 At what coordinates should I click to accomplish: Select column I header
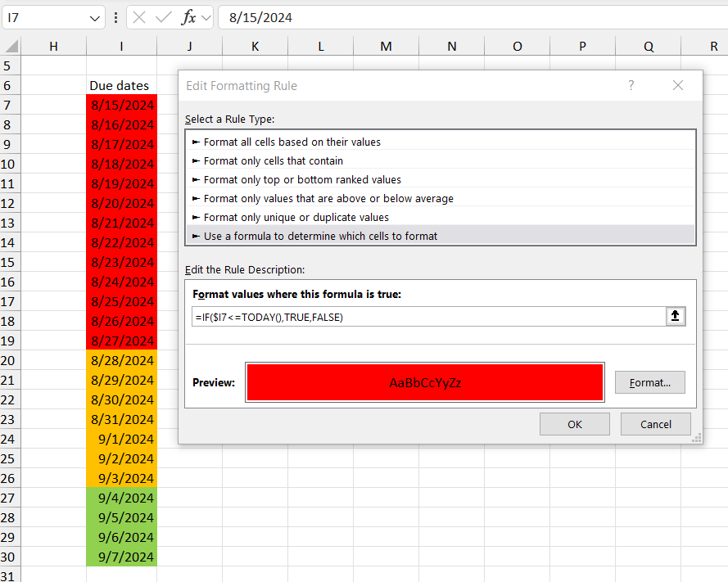(x=121, y=47)
